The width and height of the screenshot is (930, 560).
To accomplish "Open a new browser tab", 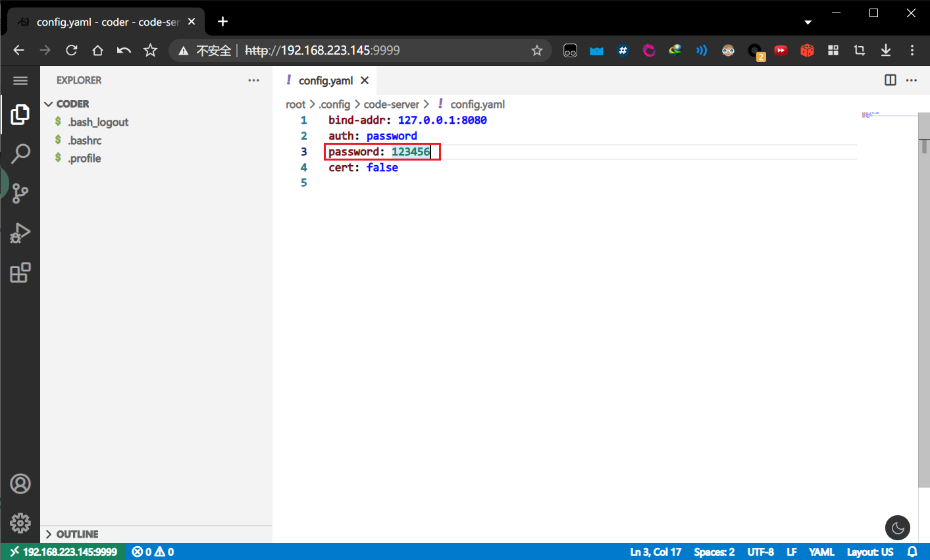I will pyautogui.click(x=222, y=22).
